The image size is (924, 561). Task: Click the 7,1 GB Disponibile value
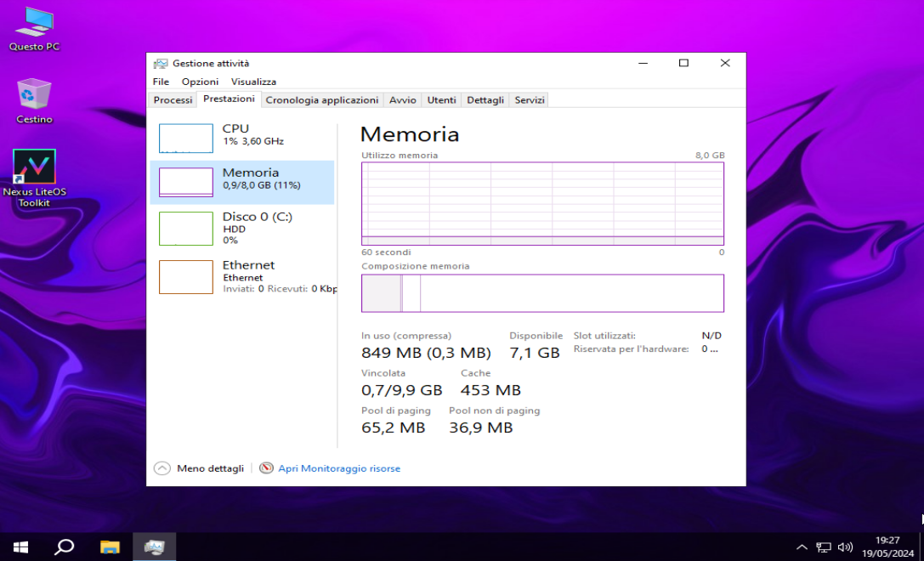point(535,353)
